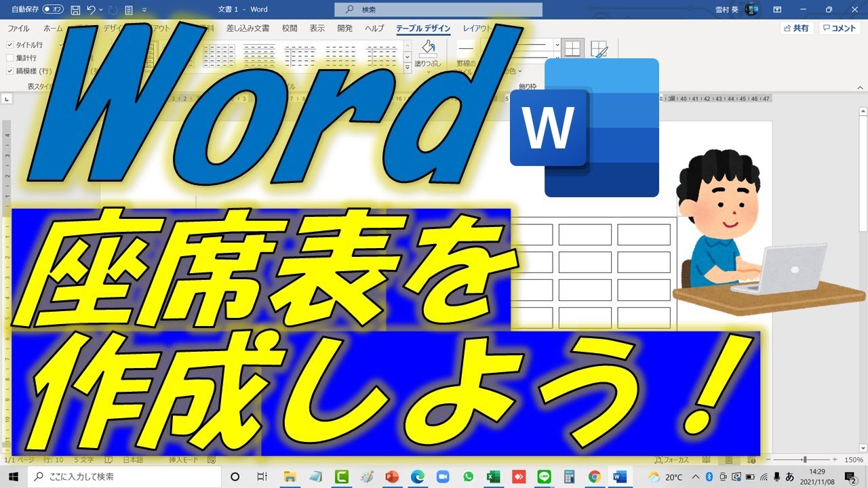Open Microsoft Edge from the taskbar

(x=417, y=476)
